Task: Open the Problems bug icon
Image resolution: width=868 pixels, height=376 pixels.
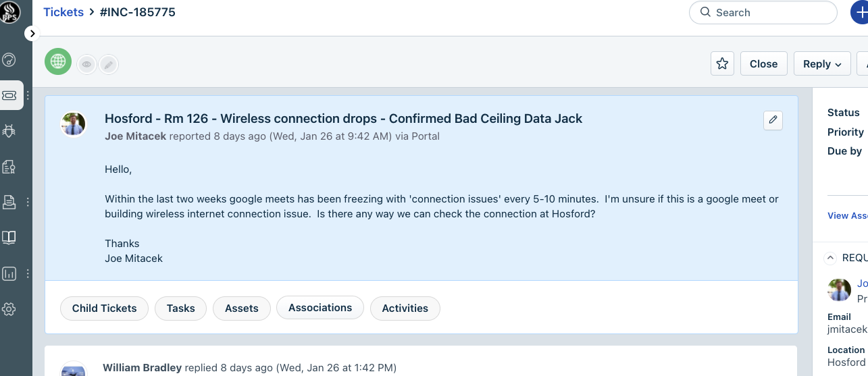Action: coord(9,131)
